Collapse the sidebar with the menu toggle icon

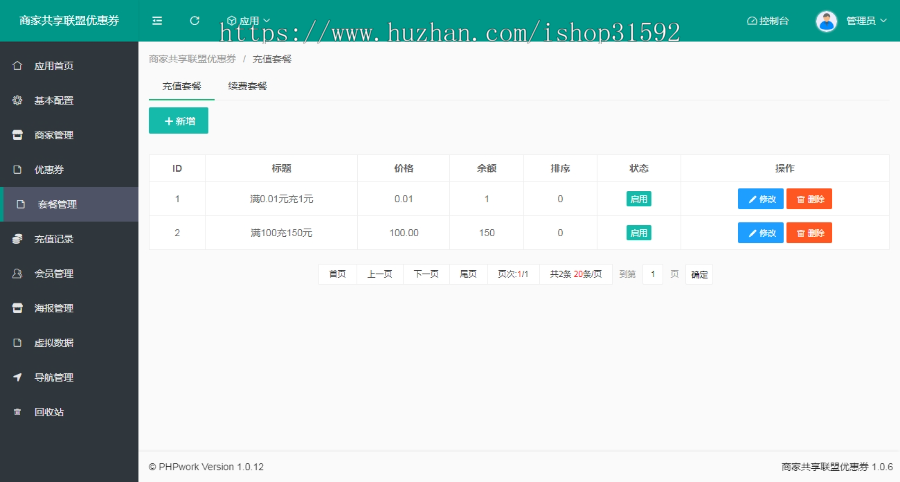pos(157,21)
